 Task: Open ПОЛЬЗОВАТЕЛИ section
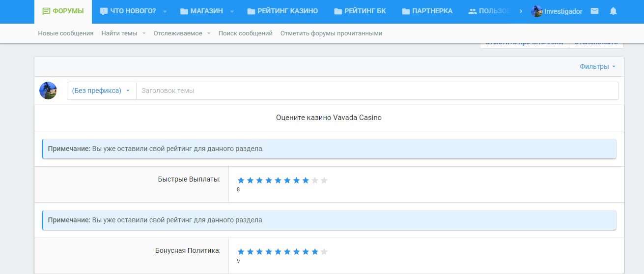click(x=489, y=11)
